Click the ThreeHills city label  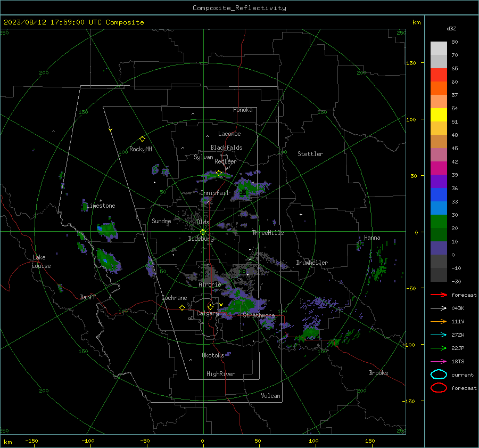(268, 233)
